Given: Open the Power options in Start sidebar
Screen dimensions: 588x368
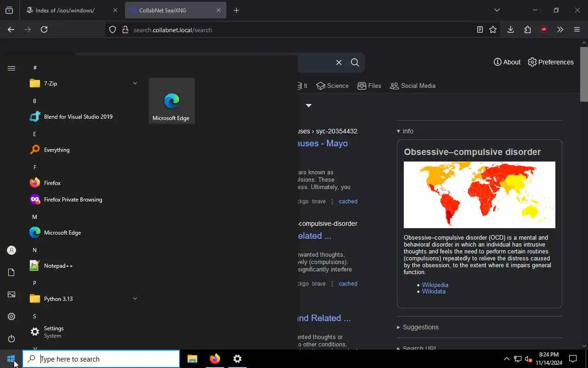Looking at the screenshot, I should pyautogui.click(x=11, y=339).
